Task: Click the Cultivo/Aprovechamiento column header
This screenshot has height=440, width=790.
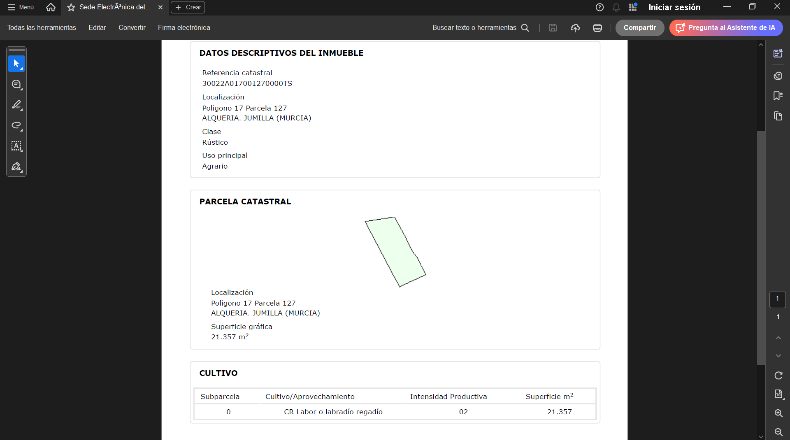Action: point(310,397)
